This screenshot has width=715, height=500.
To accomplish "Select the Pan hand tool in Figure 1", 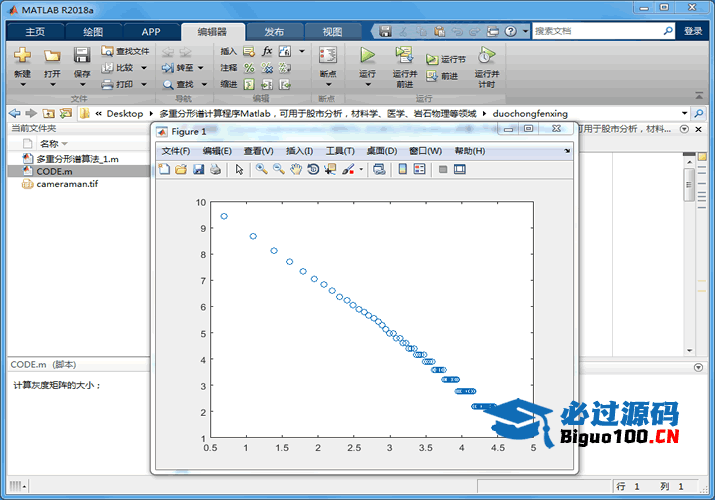I will click(x=295, y=170).
